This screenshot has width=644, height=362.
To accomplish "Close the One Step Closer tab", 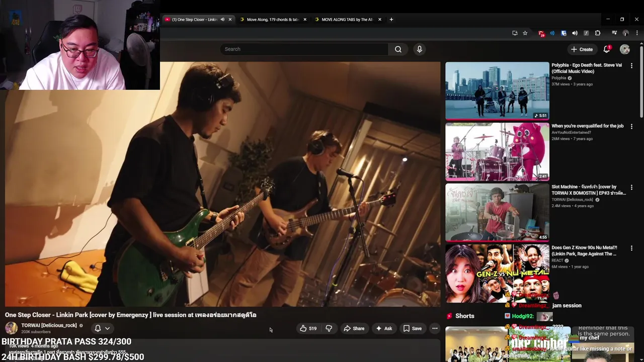I will [x=230, y=20].
